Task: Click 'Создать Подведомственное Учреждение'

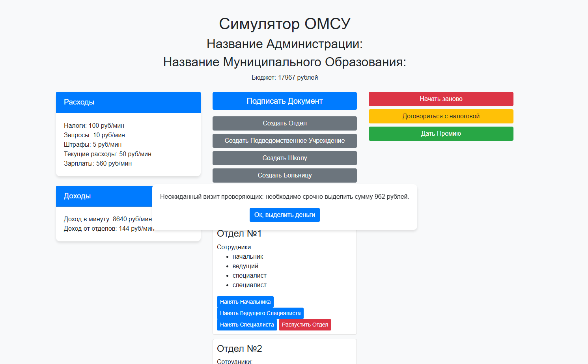Action: (284, 140)
